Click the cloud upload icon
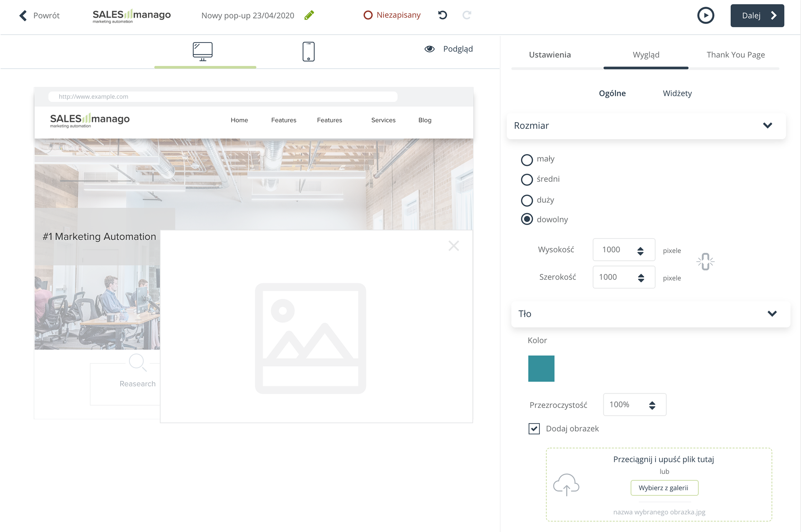 [x=566, y=484]
